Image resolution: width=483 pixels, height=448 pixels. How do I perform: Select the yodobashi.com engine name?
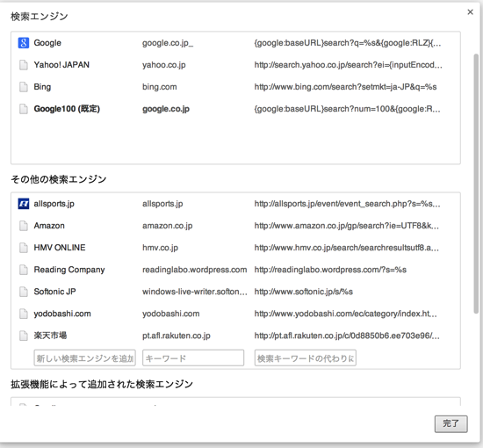pos(62,314)
